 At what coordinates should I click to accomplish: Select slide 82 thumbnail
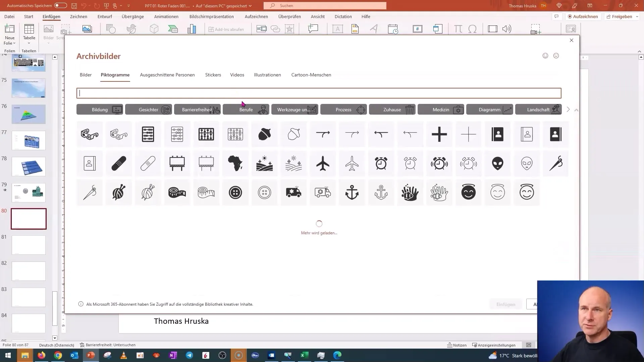tap(29, 271)
